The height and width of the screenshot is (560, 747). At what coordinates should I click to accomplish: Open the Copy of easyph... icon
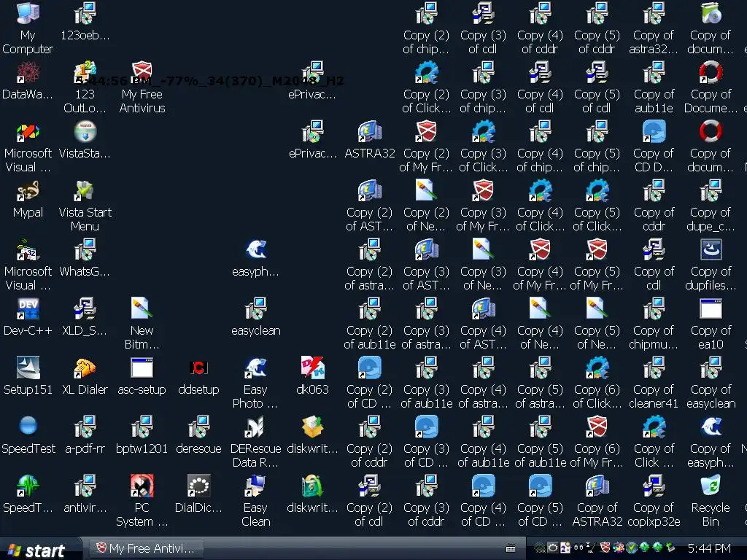point(711,427)
